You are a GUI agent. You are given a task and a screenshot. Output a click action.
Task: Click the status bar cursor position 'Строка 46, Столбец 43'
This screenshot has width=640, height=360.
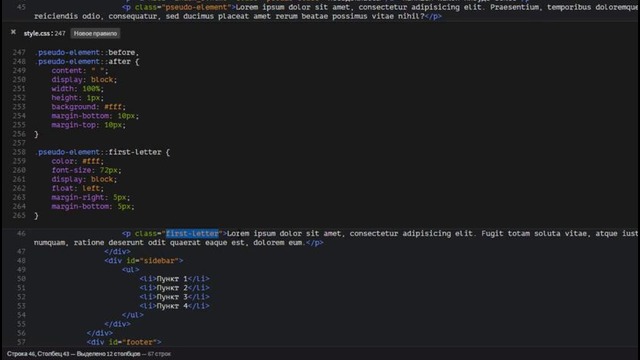click(x=38, y=354)
